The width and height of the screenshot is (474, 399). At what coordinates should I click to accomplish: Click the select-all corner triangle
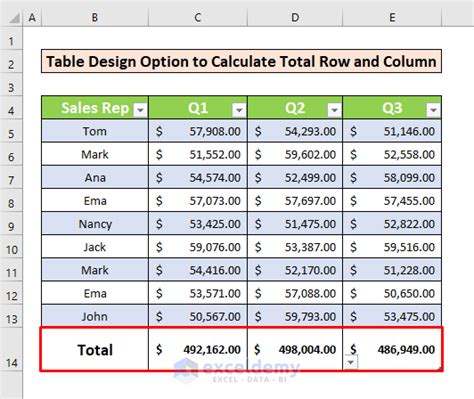tap(14, 18)
